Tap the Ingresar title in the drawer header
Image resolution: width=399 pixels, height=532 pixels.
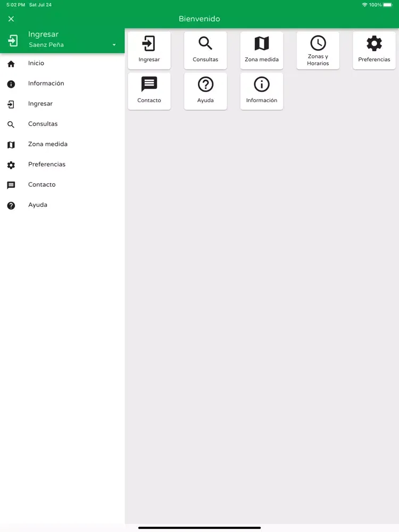(x=43, y=34)
